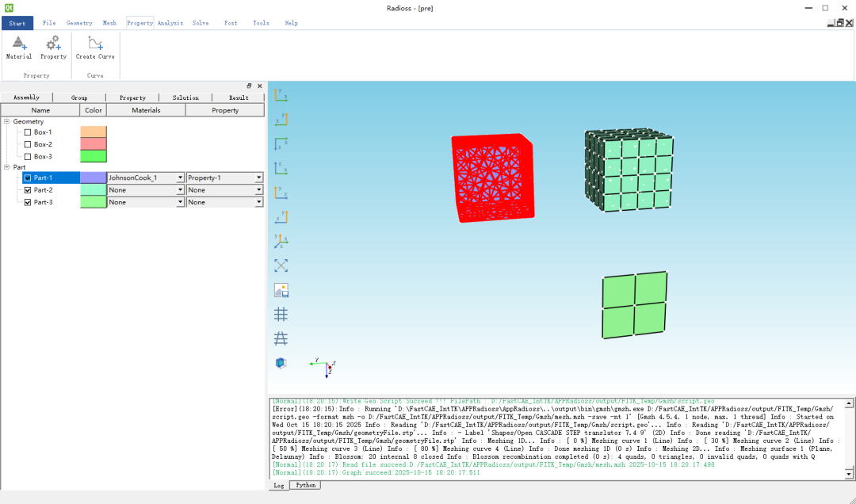Uncheck the Part-3 checkbox

[x=28, y=202]
